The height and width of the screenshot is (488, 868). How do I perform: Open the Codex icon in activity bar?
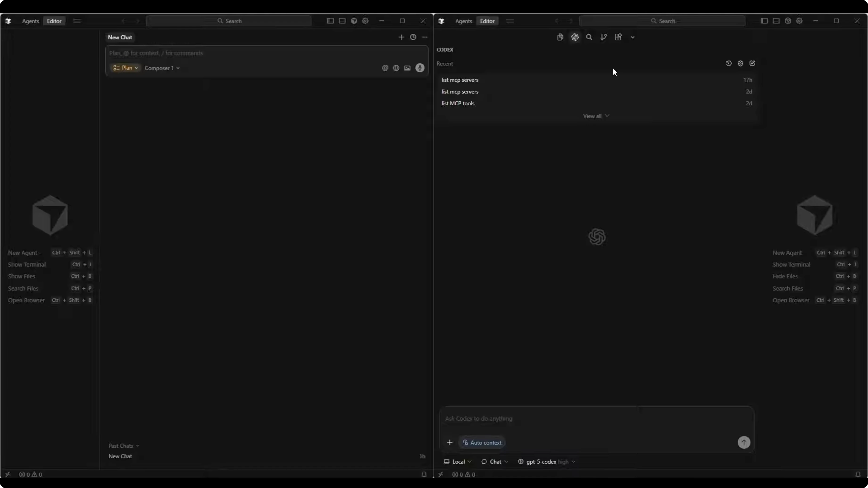tap(575, 37)
